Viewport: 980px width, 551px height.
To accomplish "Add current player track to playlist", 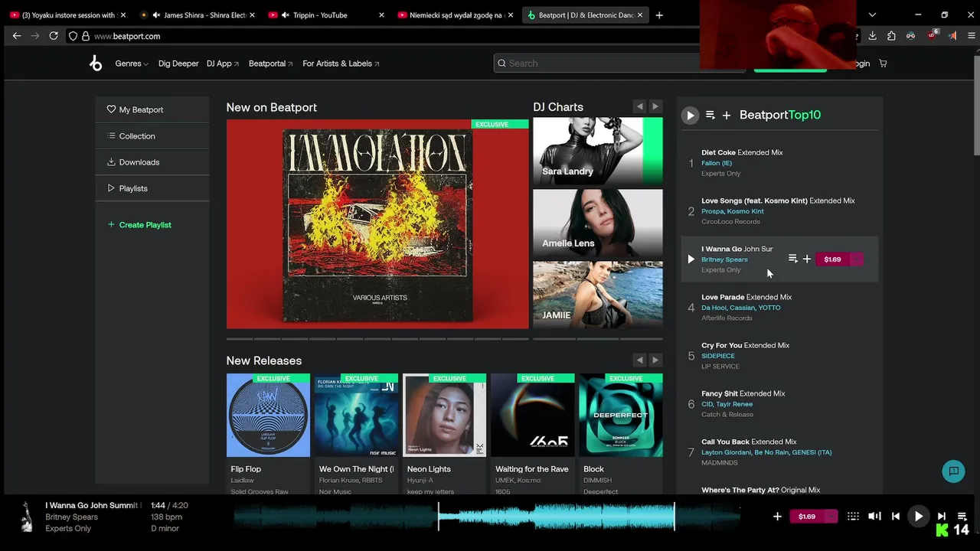I will click(777, 517).
